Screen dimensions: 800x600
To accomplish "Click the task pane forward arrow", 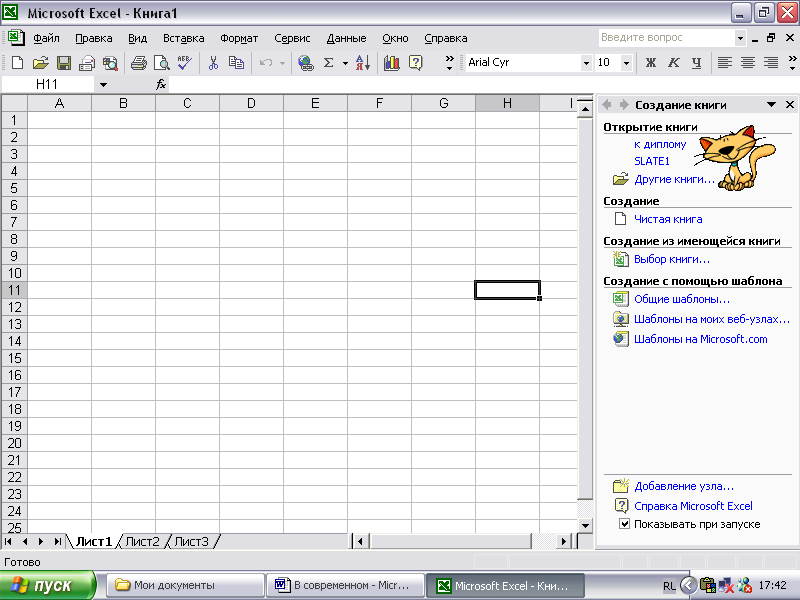I will [x=623, y=105].
